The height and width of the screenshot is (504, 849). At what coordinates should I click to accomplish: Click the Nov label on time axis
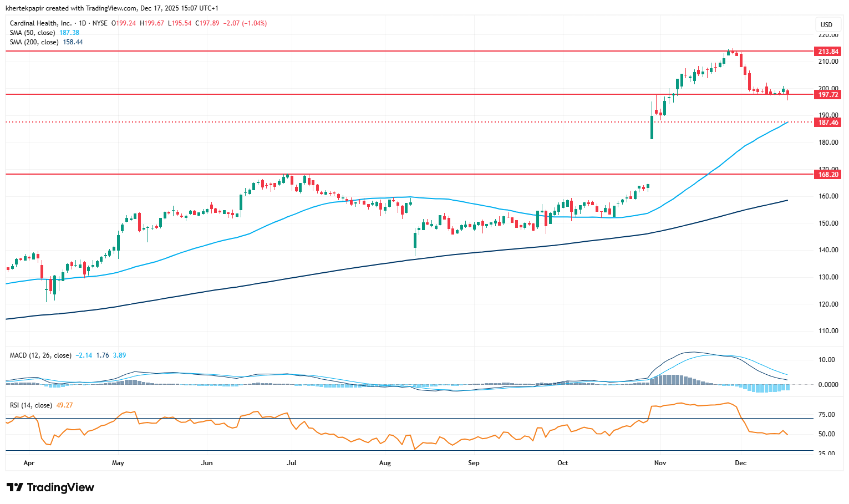660,463
